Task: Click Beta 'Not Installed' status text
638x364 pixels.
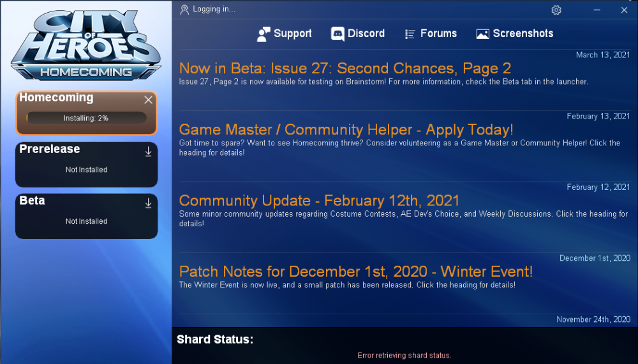Action: 86,221
